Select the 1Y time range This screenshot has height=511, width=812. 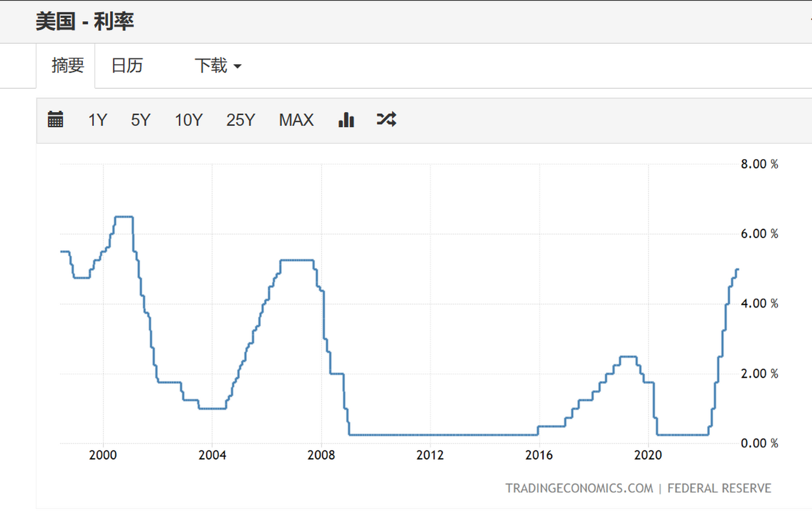click(x=98, y=120)
